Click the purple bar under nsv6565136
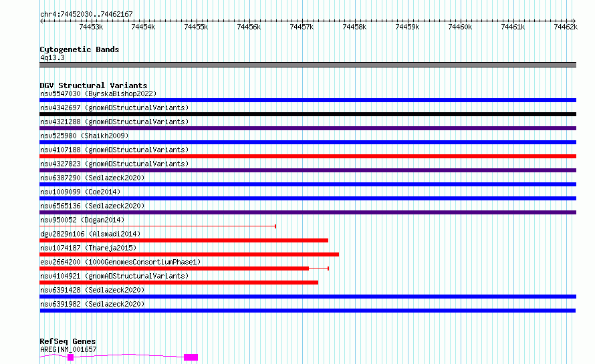The width and height of the screenshot is (595, 364). pyautogui.click(x=308, y=212)
